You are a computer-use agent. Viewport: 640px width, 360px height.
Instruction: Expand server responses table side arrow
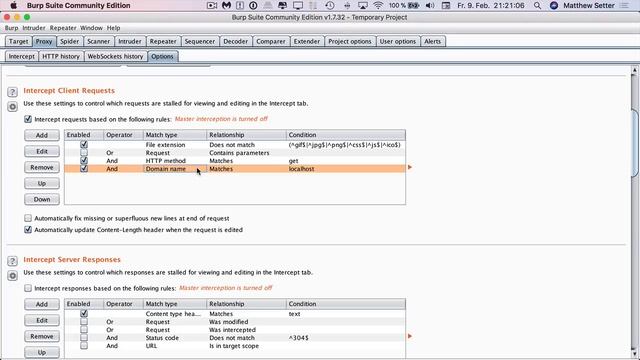(410, 336)
